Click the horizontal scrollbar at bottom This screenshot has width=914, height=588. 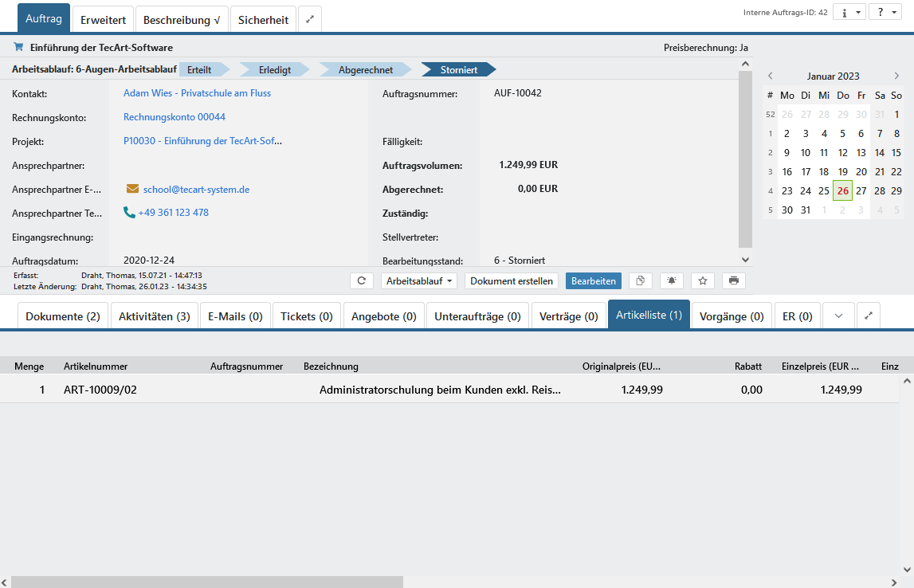click(207, 582)
